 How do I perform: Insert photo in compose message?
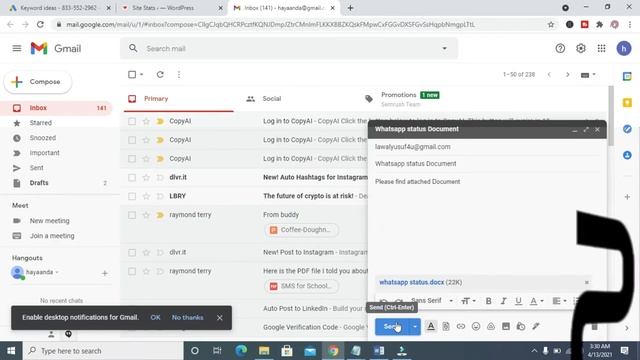pyautogui.click(x=506, y=326)
